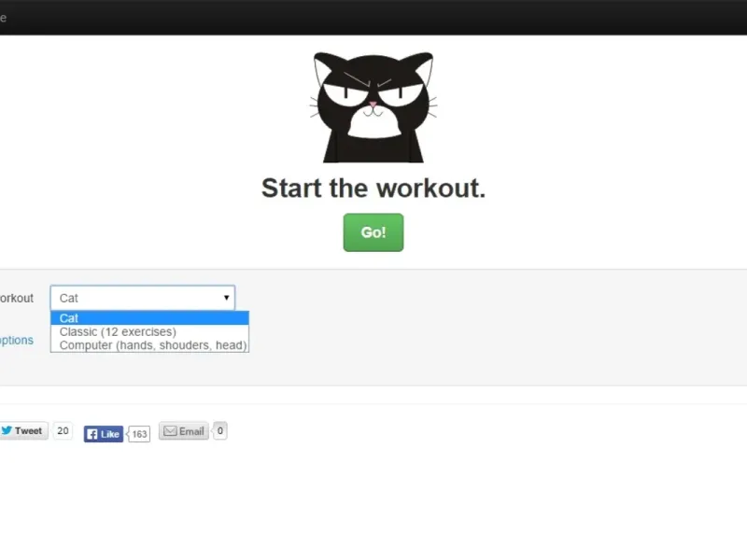Screen dimensions: 747x560
Task: Click the email envelope icon
Action: click(x=170, y=431)
